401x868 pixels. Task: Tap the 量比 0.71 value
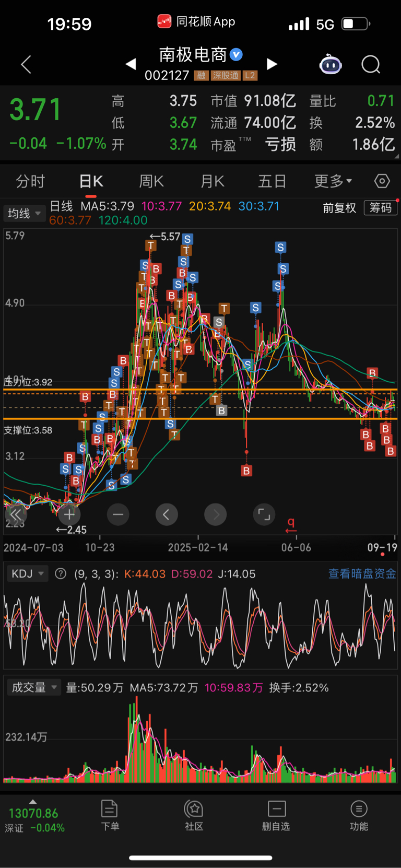click(352, 101)
